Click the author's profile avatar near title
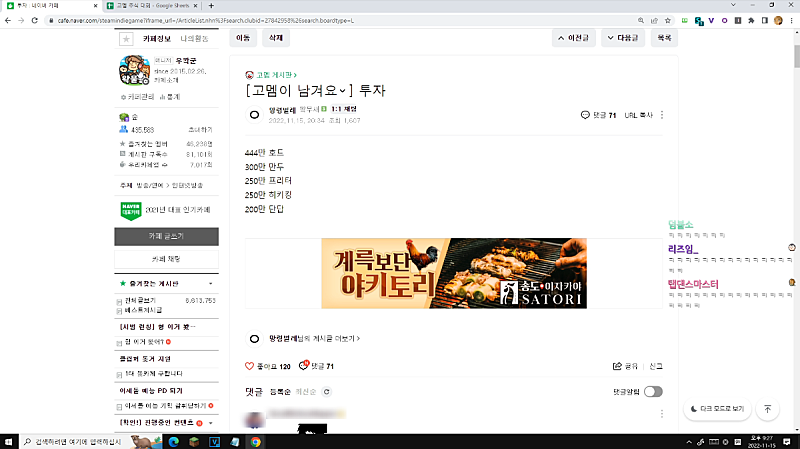 pos(254,115)
